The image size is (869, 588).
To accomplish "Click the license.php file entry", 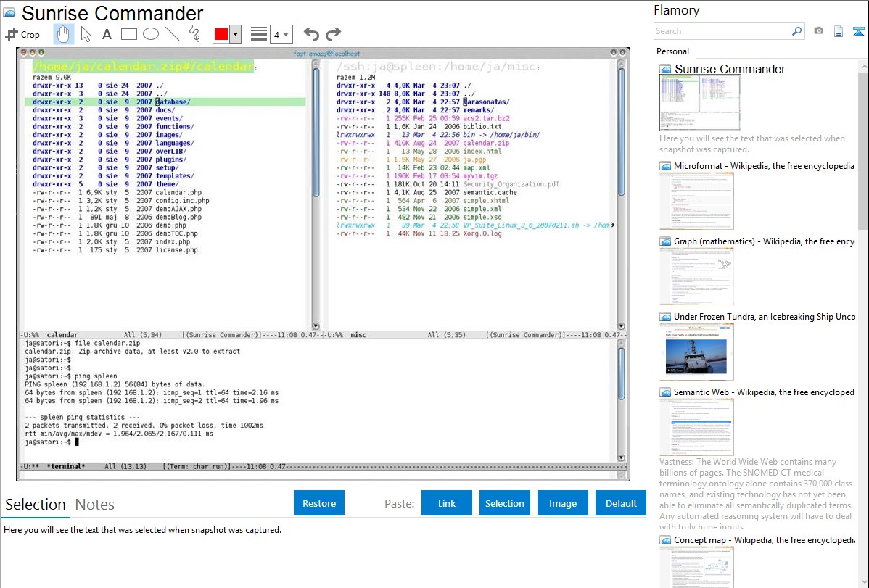I will pos(177,250).
